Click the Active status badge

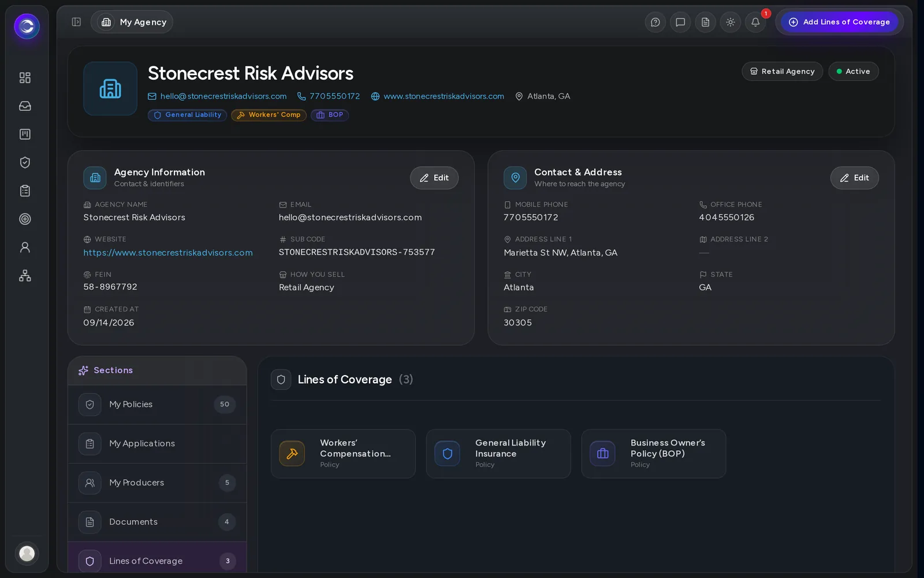854,71
